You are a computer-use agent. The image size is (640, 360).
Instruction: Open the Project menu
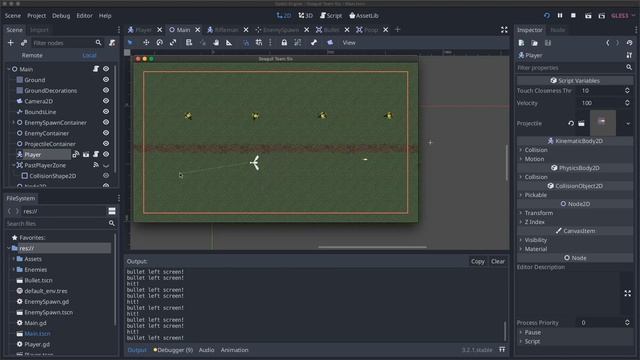pyautogui.click(x=36, y=16)
